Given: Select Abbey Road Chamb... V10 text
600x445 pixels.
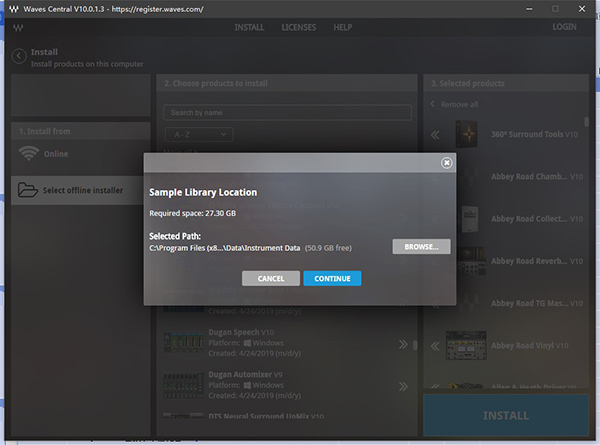Looking at the screenshot, I should click(537, 176).
